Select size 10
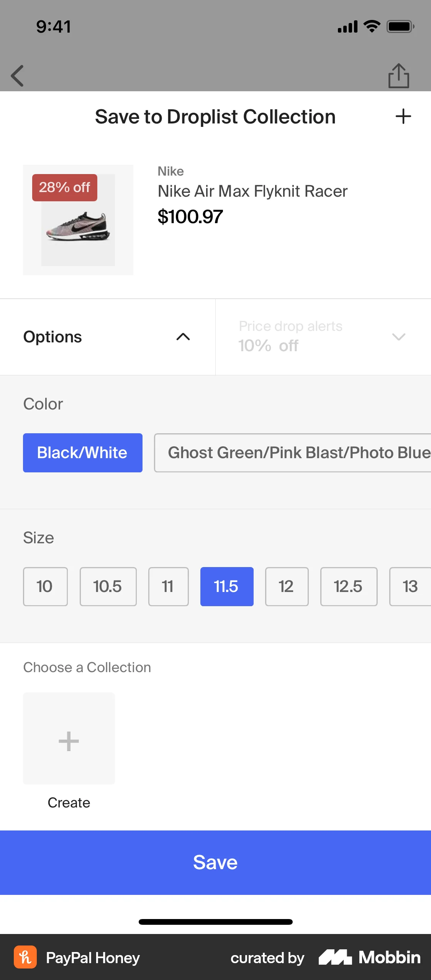The image size is (431, 980). pos(45,587)
